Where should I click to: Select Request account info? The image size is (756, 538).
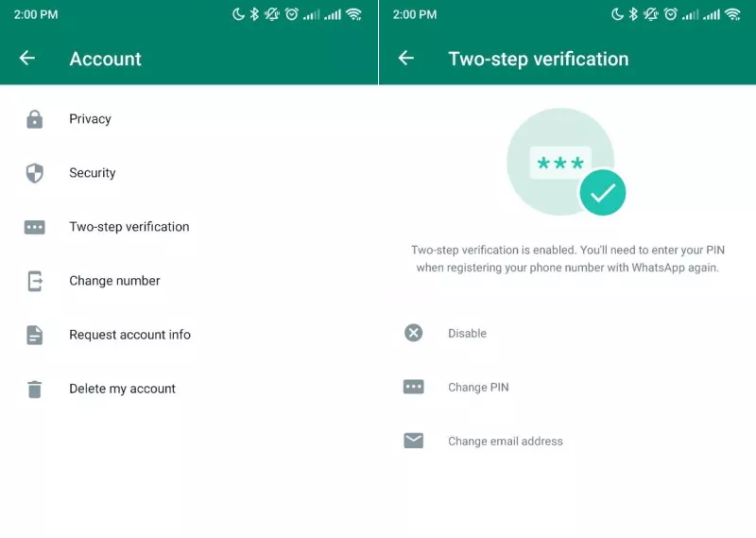pyautogui.click(x=130, y=335)
